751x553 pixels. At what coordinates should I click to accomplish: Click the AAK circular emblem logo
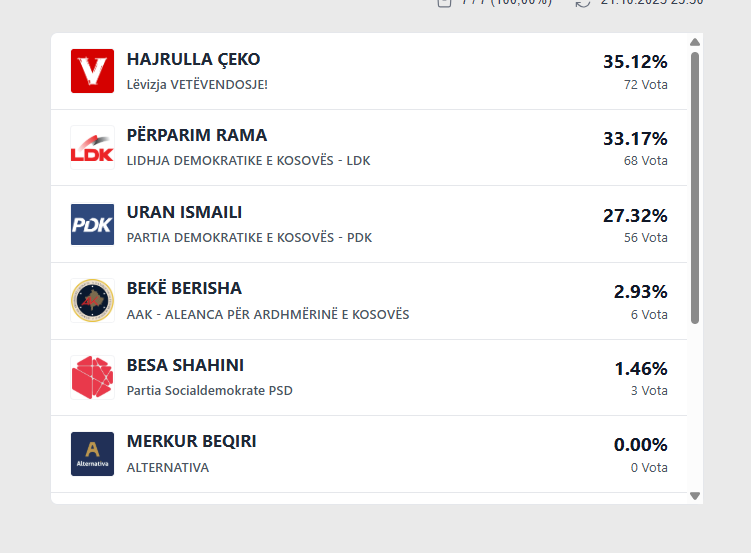(x=92, y=300)
